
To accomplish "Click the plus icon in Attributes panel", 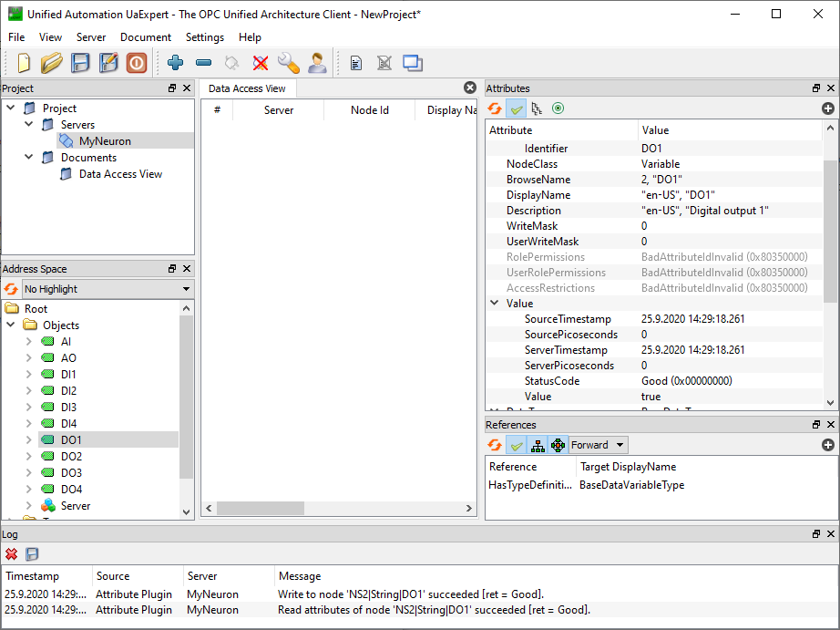I will [827, 108].
